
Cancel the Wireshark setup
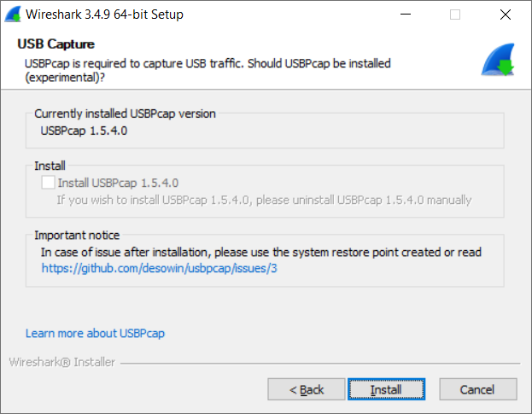tap(478, 389)
